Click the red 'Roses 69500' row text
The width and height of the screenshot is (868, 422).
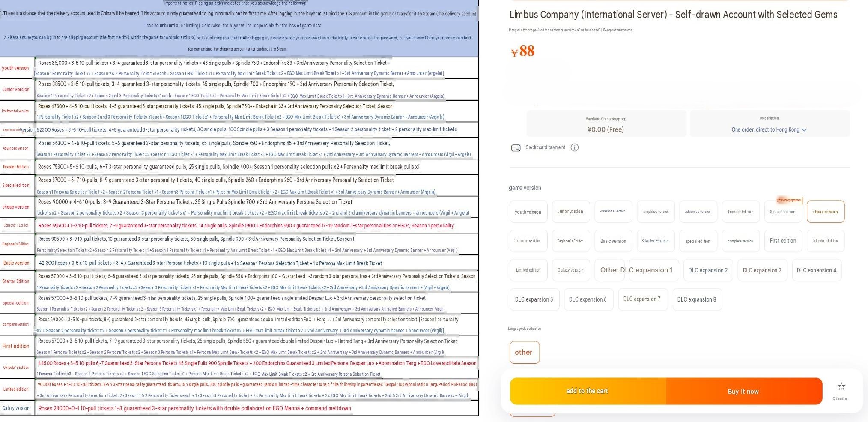(x=246, y=226)
